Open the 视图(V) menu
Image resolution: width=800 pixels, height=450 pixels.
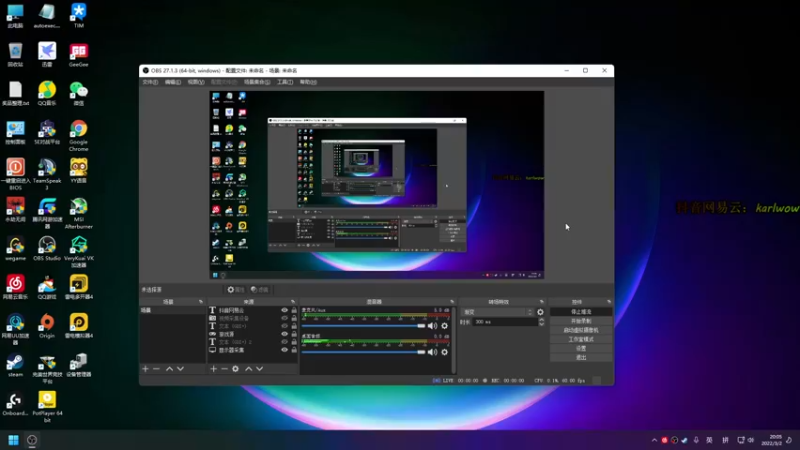(196, 82)
